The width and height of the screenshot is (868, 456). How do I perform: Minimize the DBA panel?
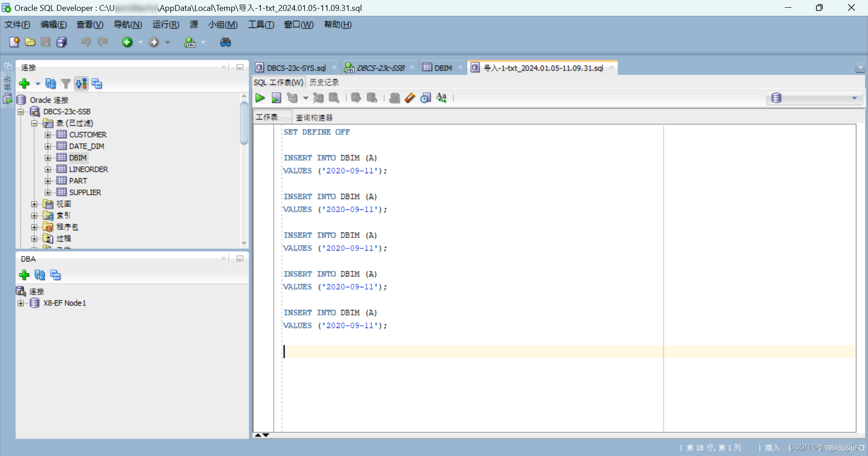pos(240,259)
